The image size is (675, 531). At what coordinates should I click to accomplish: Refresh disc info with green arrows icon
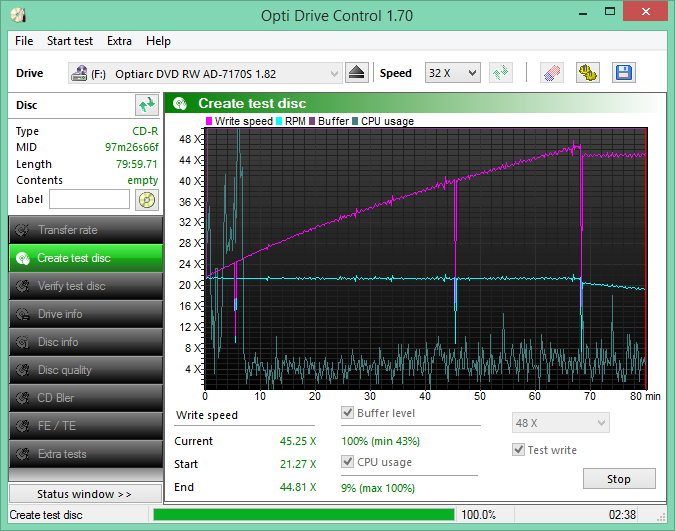click(146, 105)
